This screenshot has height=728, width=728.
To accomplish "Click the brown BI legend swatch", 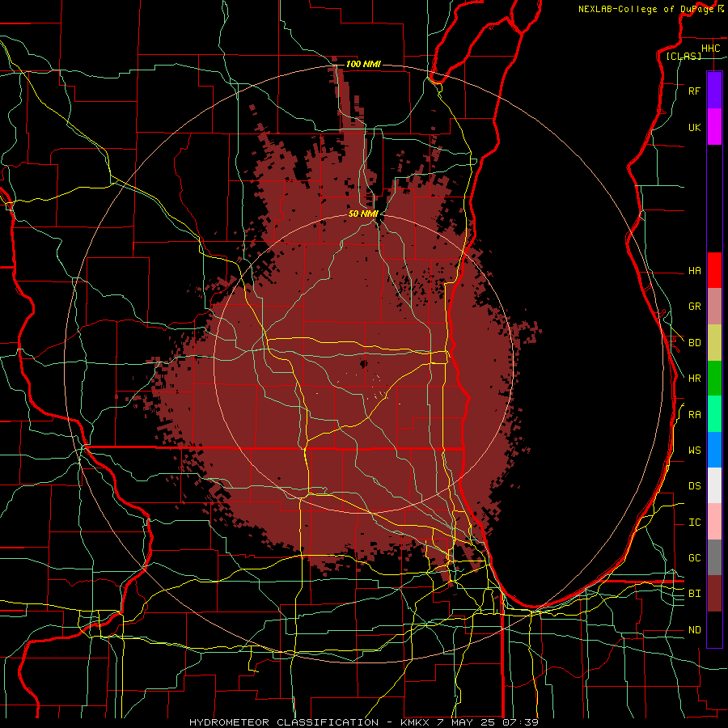I will tap(714, 594).
